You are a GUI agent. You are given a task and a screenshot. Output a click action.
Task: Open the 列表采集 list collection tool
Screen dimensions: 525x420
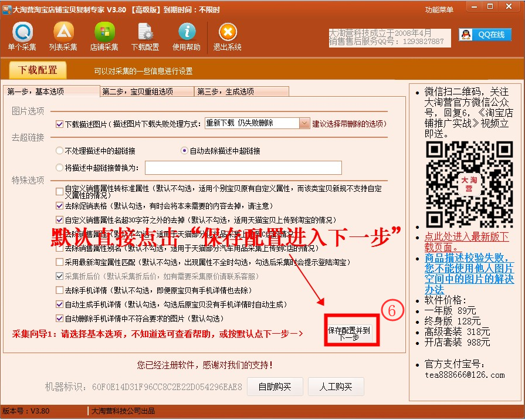pyautogui.click(x=63, y=36)
